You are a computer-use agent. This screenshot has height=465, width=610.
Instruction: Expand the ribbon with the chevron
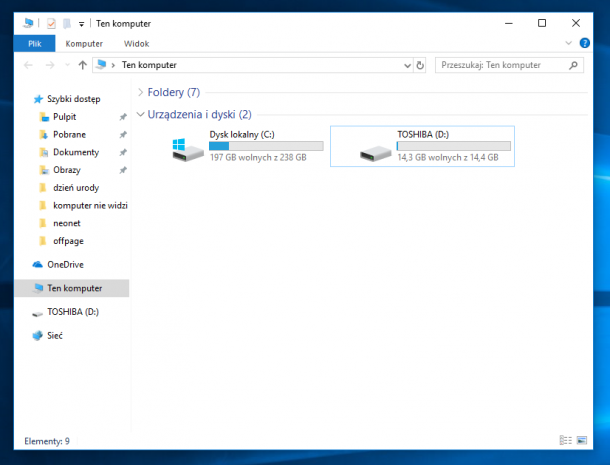click(x=568, y=43)
